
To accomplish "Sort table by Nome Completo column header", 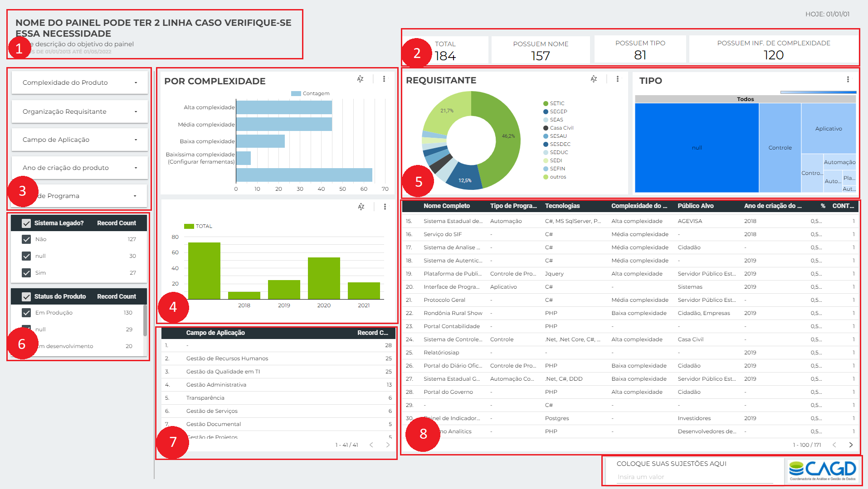I will tap(447, 206).
